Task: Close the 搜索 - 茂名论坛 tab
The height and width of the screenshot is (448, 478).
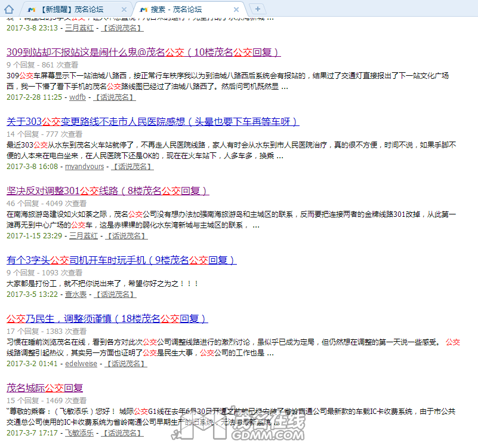Action: coord(236,10)
